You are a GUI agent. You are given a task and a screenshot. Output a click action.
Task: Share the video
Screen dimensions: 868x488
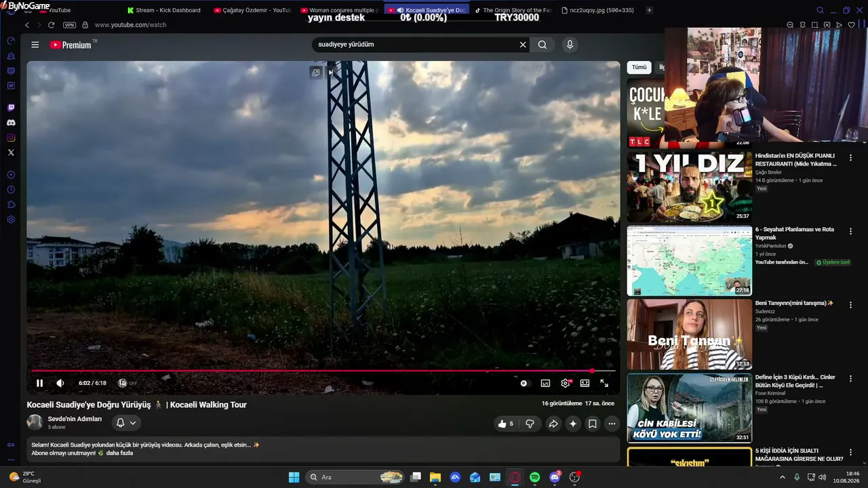click(x=553, y=424)
